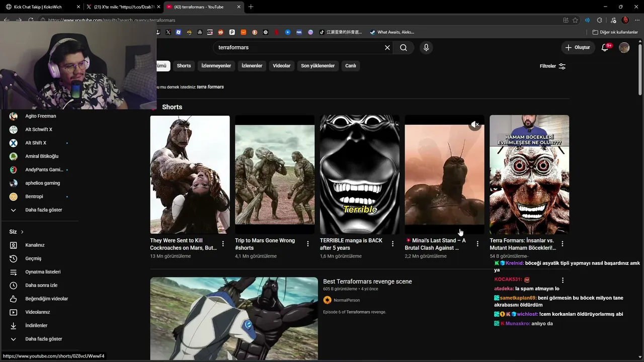Open the TikTok bookmark with Chinese title
Viewport: 644px width, 362px height.
pyautogui.click(x=342, y=32)
